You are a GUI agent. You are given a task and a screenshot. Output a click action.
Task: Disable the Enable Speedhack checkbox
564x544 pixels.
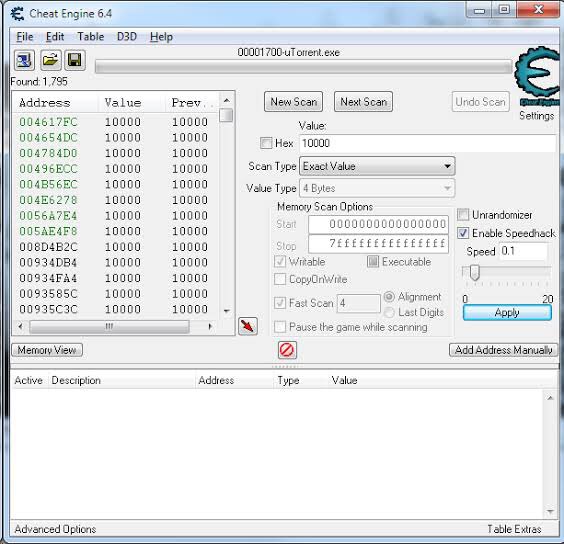(463, 233)
